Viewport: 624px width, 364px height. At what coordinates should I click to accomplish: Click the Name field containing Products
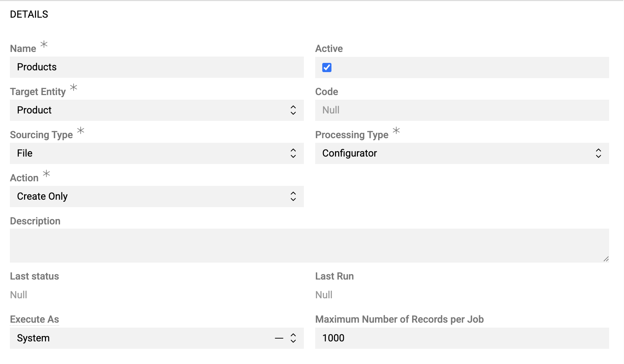(x=156, y=67)
